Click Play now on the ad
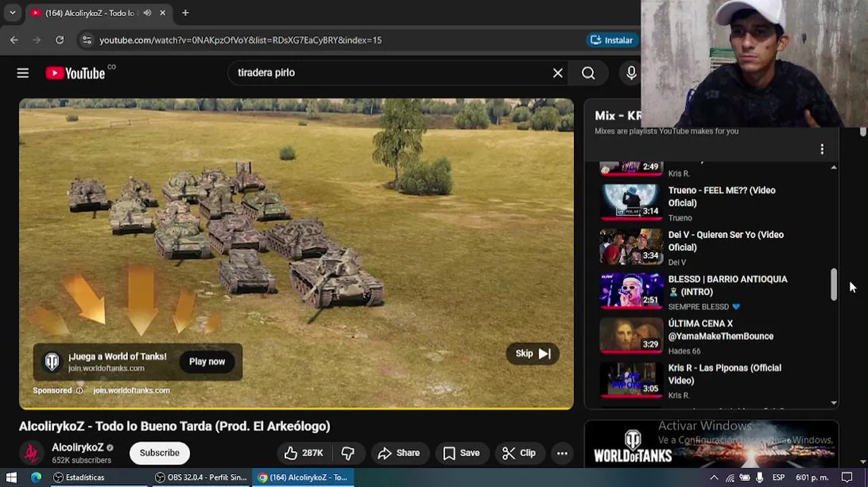 (x=207, y=362)
